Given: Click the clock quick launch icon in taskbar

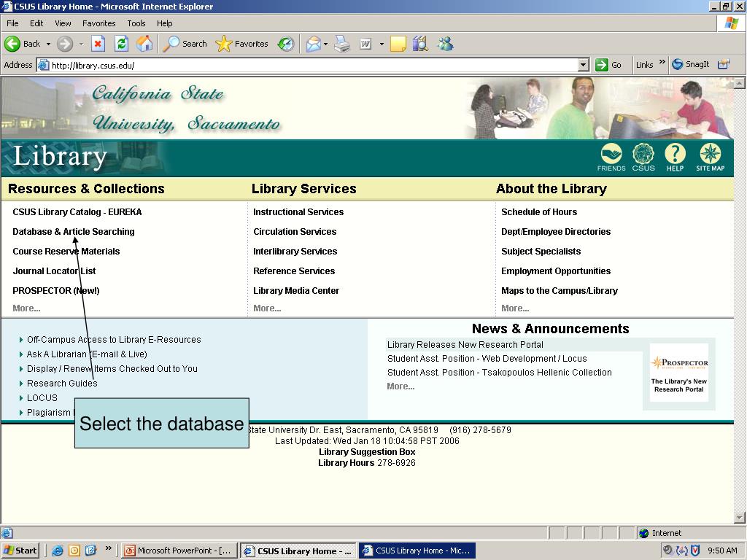Looking at the screenshot, I should [74, 551].
